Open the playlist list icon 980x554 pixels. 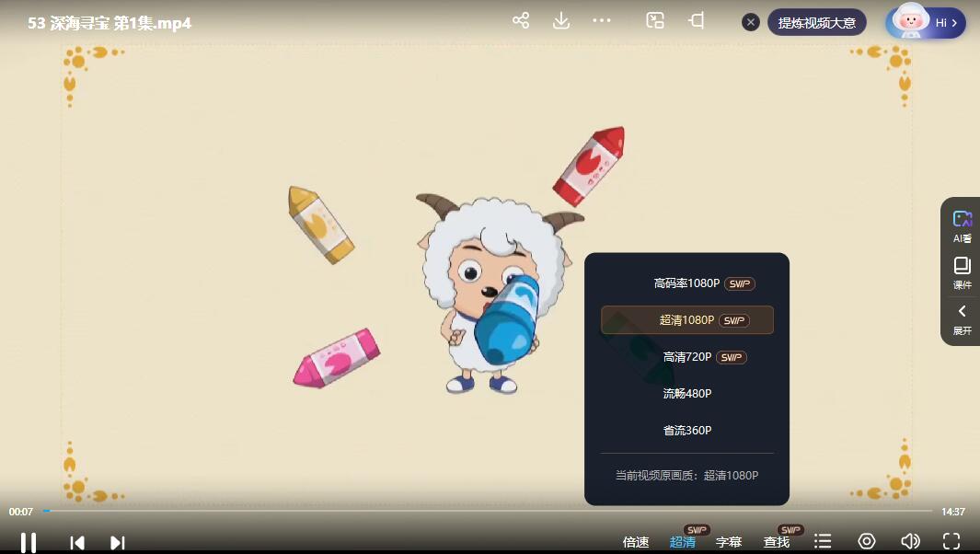click(x=823, y=541)
